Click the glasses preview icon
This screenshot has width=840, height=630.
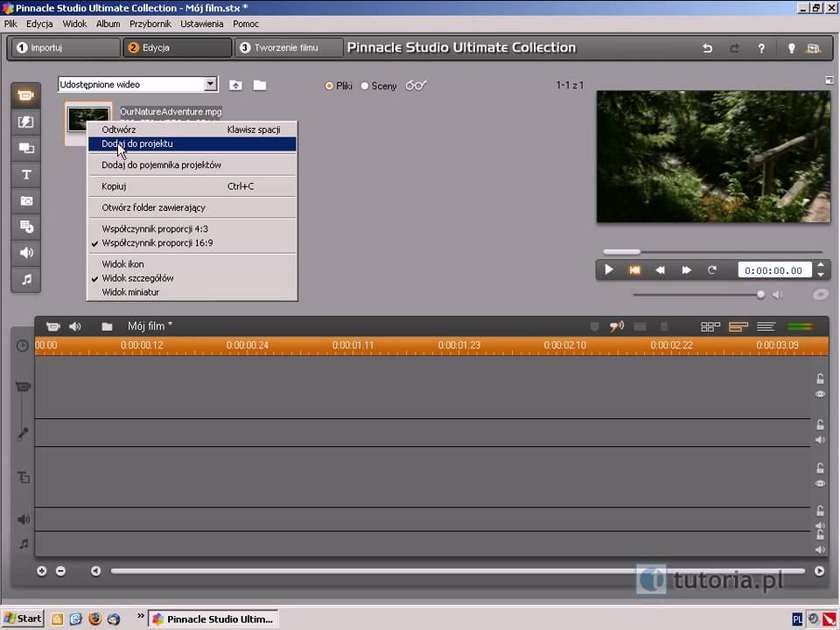click(416, 86)
